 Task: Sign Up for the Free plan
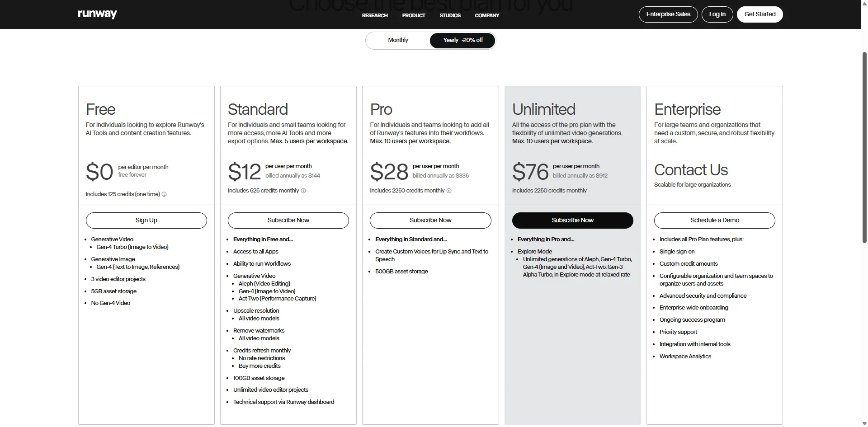pyautogui.click(x=146, y=220)
